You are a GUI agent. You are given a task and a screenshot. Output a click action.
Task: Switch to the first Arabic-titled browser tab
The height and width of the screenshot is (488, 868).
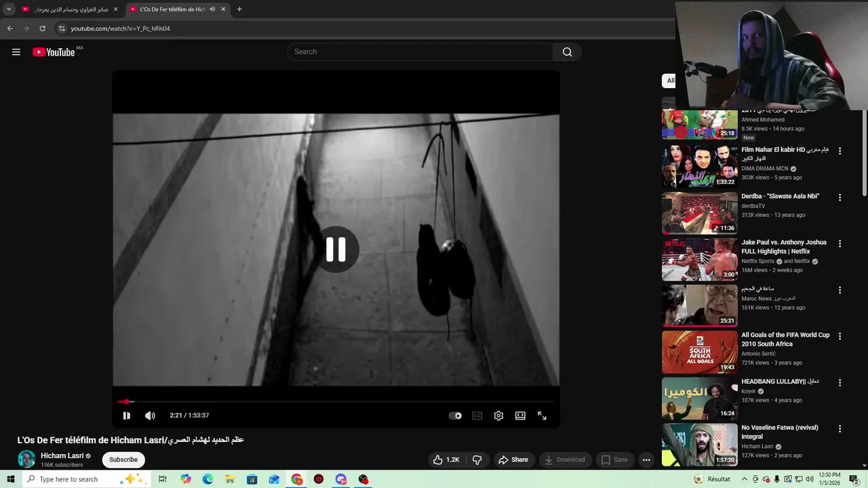pos(71,9)
